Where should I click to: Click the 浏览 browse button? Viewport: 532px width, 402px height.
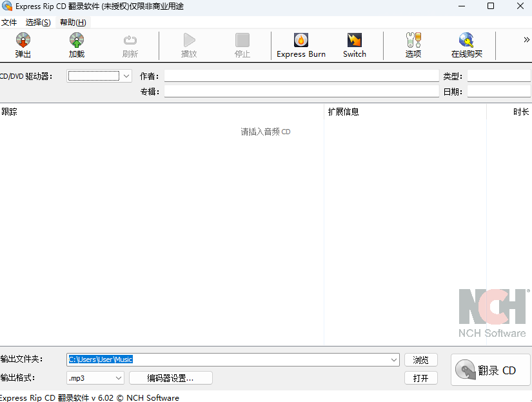420,360
